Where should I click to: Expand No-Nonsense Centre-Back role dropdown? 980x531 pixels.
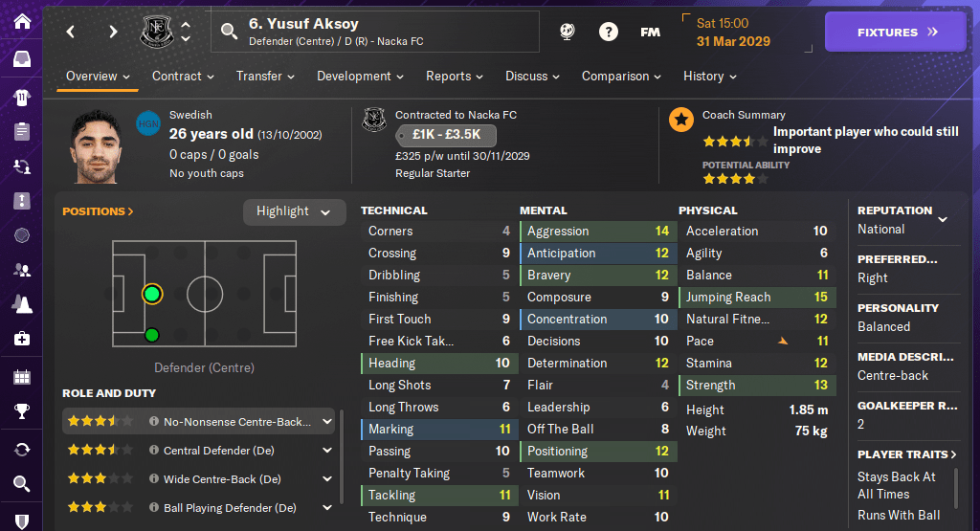[x=327, y=421]
